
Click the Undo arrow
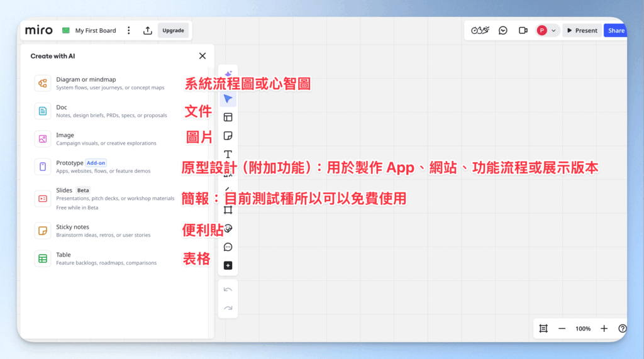point(228,290)
